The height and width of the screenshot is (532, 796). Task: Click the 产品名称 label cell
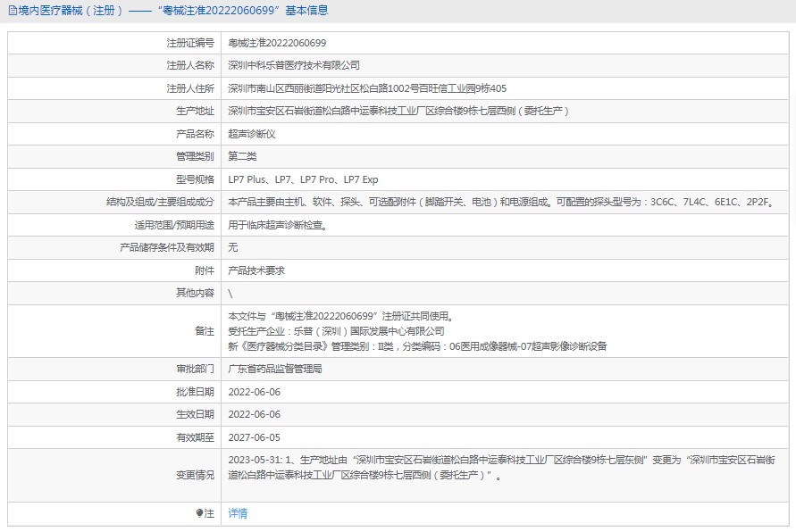[x=114, y=134]
